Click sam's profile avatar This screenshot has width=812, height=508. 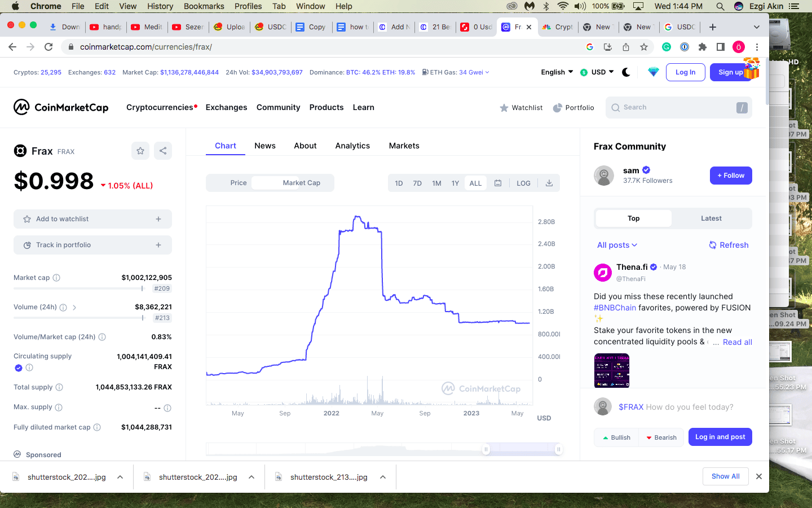(x=604, y=176)
